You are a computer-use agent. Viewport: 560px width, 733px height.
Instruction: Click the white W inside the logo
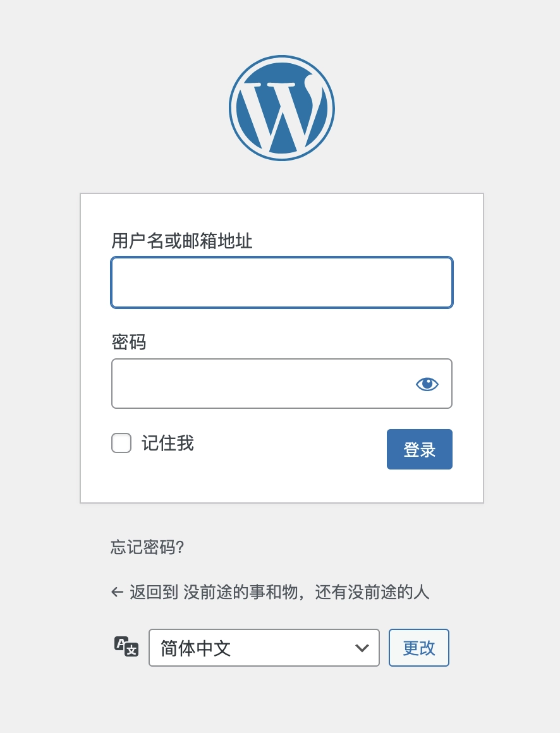pos(281,112)
